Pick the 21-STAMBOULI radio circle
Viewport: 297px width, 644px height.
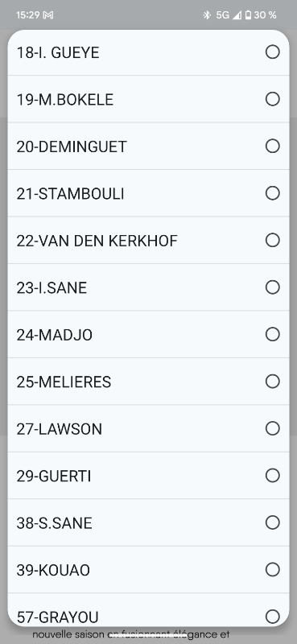[x=272, y=193]
